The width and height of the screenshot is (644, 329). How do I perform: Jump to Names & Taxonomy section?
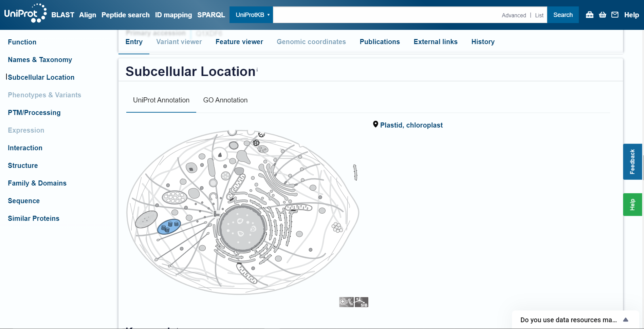(x=40, y=60)
